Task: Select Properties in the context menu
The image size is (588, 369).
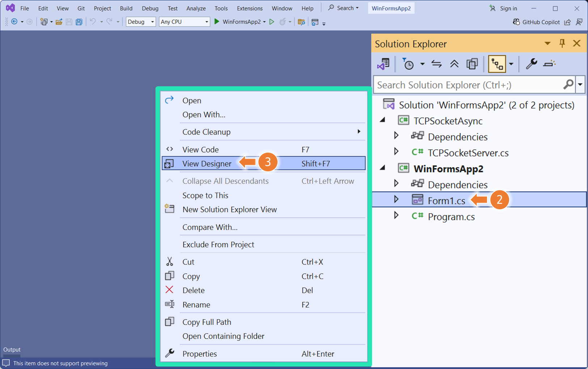Action: coord(263,354)
